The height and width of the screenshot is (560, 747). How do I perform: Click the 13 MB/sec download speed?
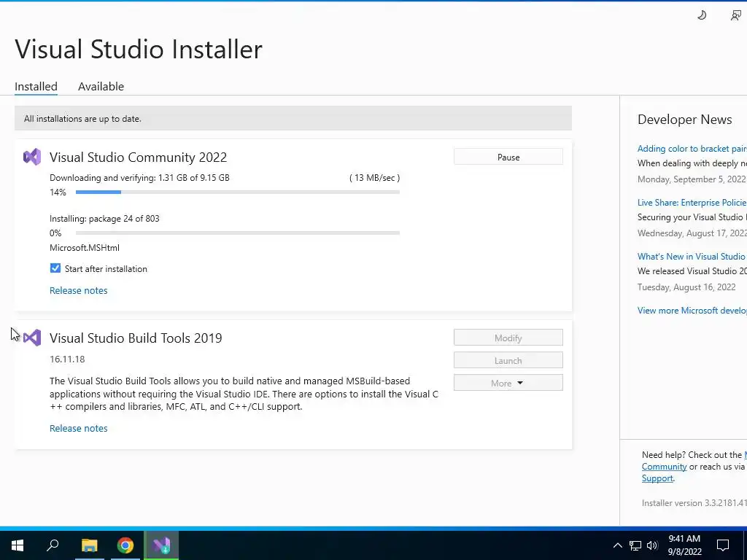374,178
